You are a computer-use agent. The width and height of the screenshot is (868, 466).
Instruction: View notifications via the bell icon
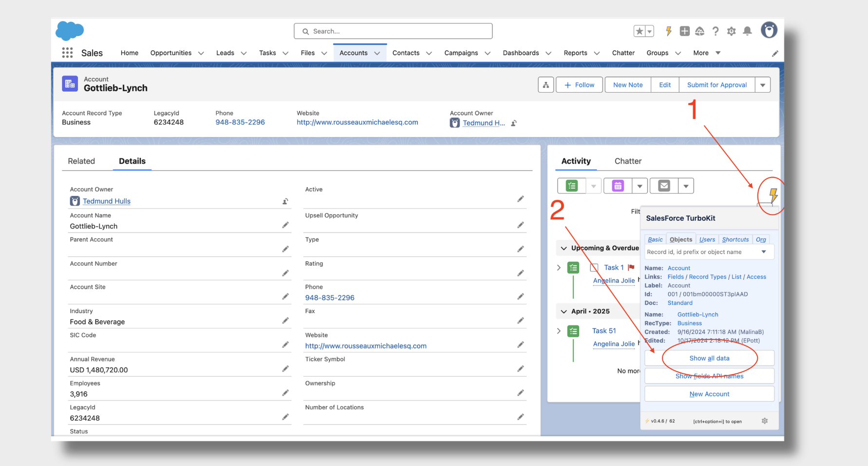747,31
